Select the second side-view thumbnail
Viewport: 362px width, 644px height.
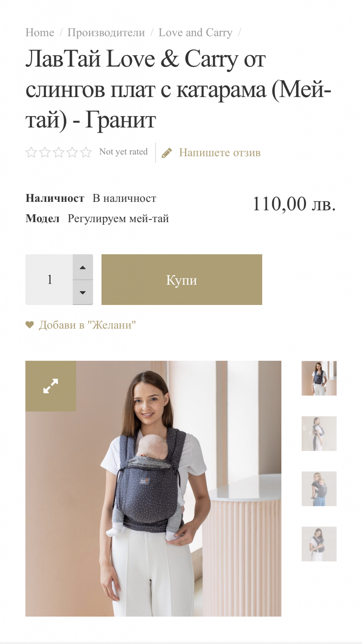[x=319, y=433]
